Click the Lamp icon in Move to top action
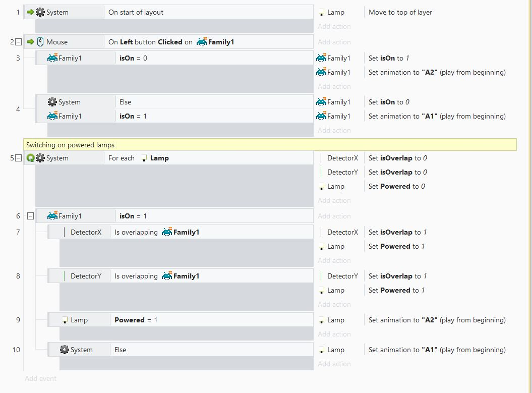532x393 pixels. (x=321, y=13)
